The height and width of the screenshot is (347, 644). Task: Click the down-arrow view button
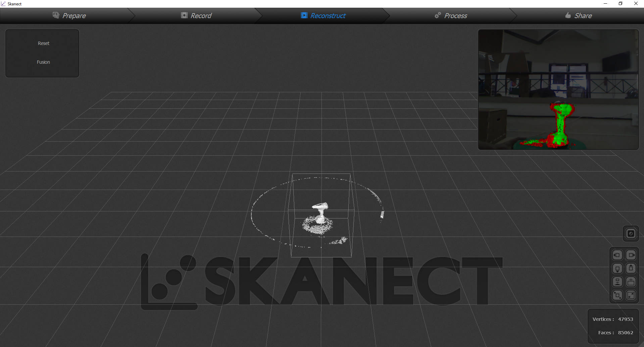(617, 268)
